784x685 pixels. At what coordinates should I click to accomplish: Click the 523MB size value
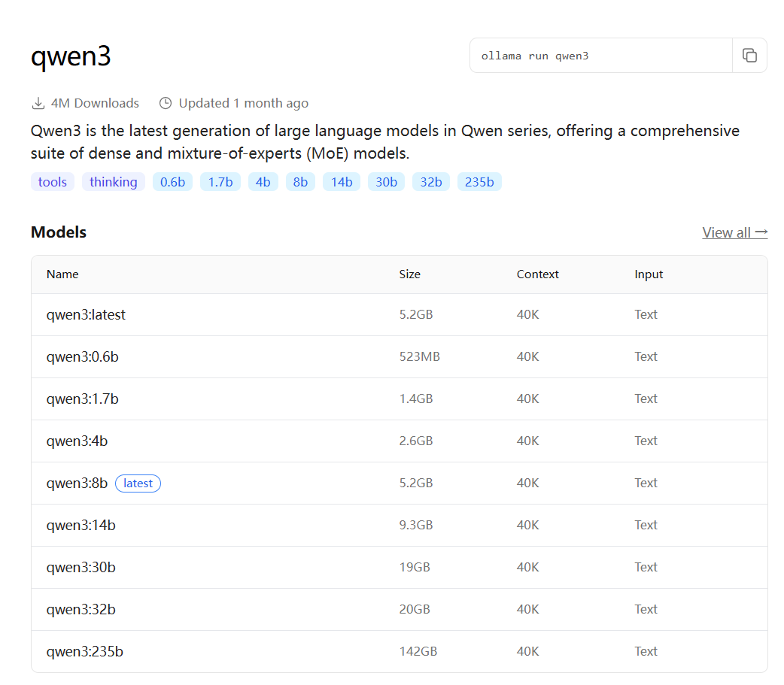(x=420, y=356)
